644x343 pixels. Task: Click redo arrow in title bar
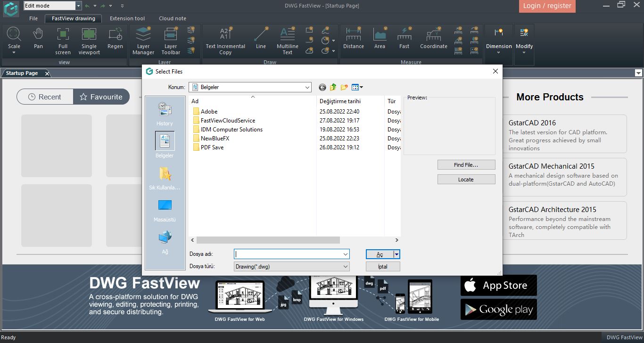tap(103, 6)
